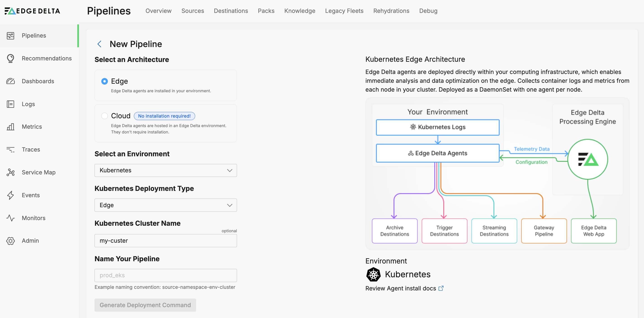Click the external link icon beside install docs
Screen dimensions: 644x318
(x=441, y=288)
